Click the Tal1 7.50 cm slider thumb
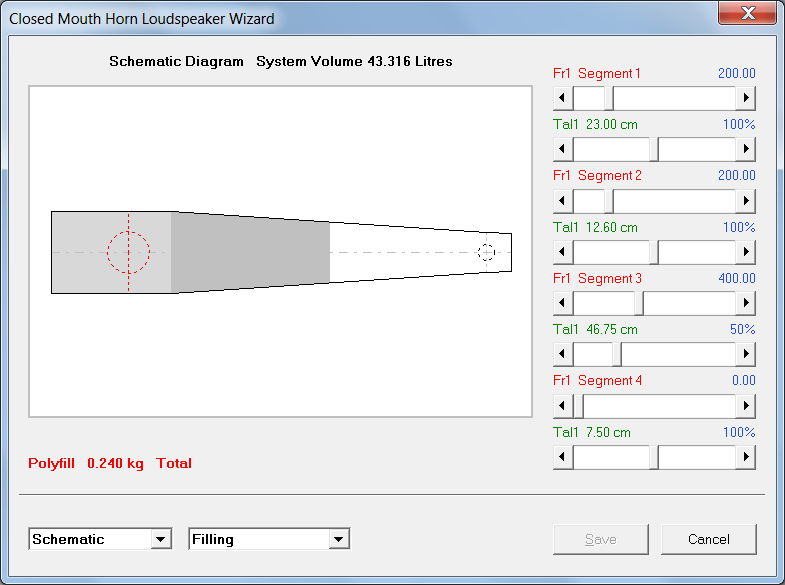This screenshot has height=585, width=785. 654,457
